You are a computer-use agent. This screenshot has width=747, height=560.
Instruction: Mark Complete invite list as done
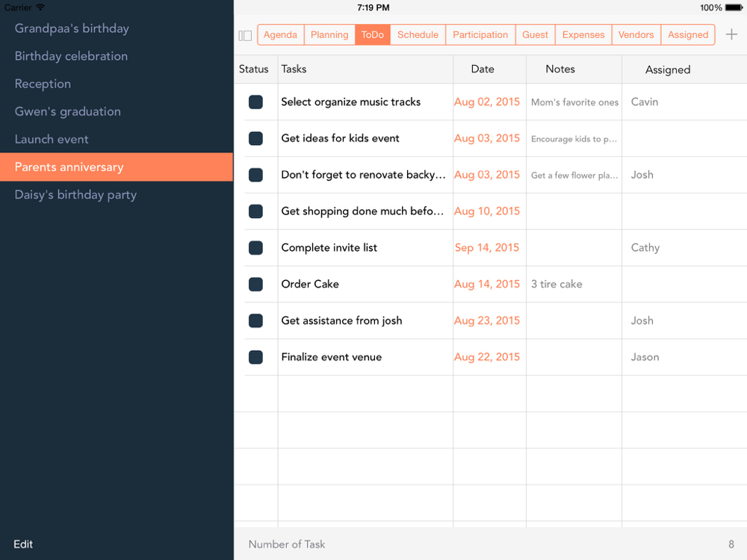click(255, 248)
